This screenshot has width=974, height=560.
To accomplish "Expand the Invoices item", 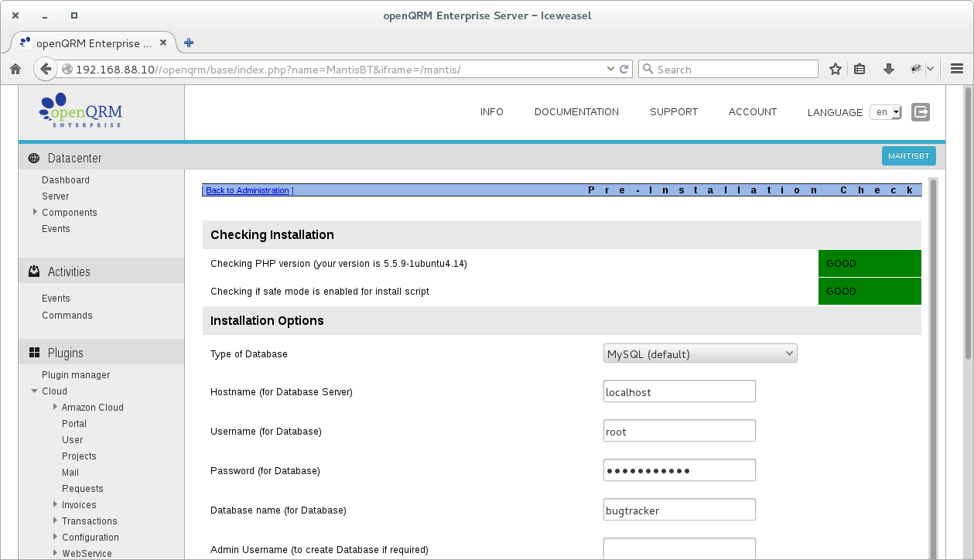I will click(55, 504).
